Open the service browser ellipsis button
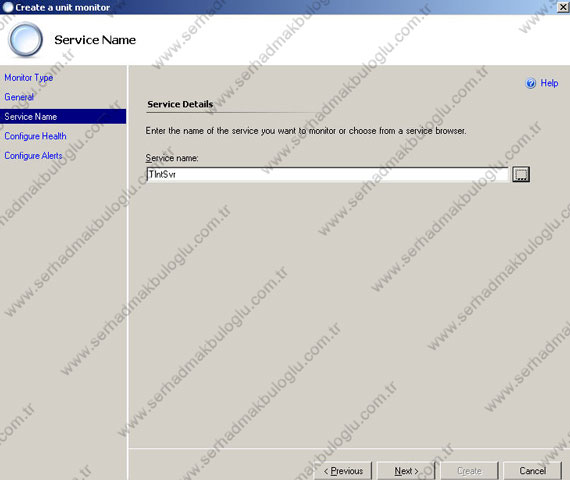Screen dimensions: 570x480 point(521,174)
